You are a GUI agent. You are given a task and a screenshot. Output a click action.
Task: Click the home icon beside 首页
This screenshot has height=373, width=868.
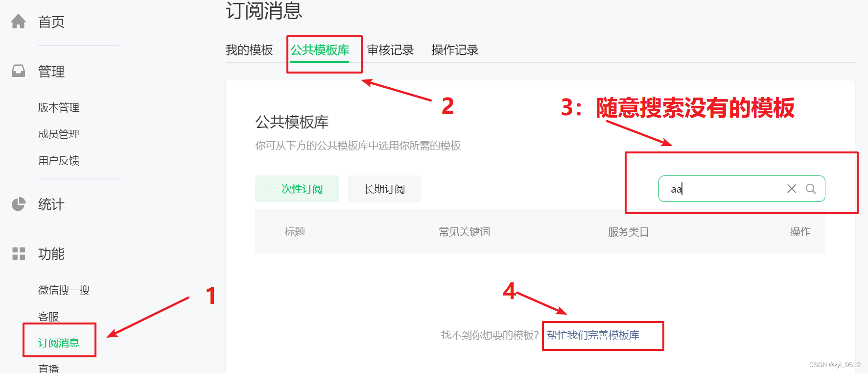point(19,22)
